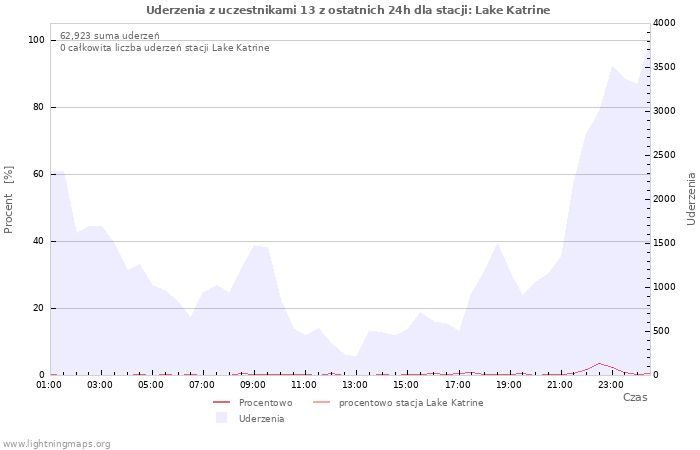Open the www.lightningmaps.org watermark link
This screenshot has height=450, width=700.
(57, 443)
